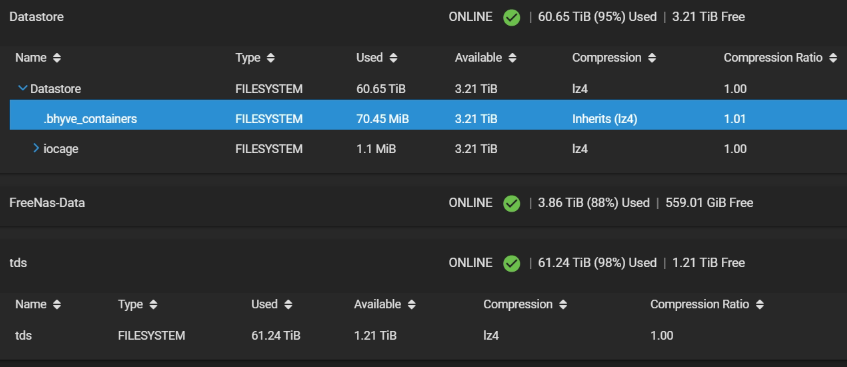Click the 3.21 TiB Free summary text

[708, 17]
